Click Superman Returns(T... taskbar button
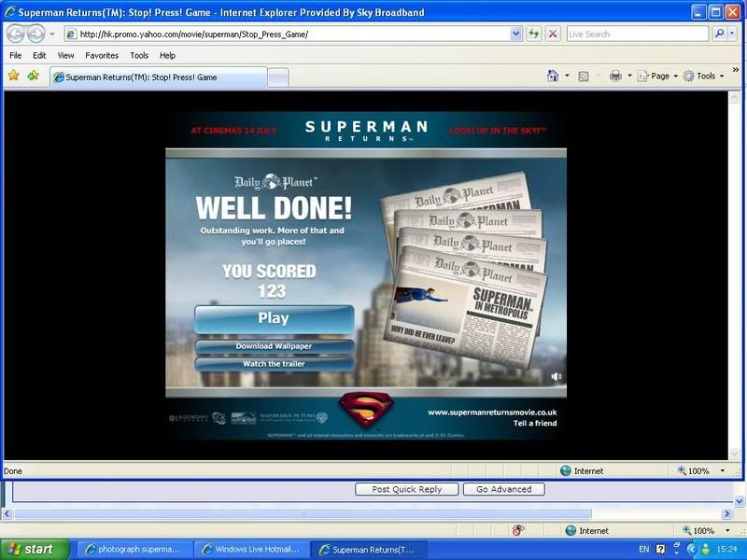The image size is (747, 560). (369, 550)
